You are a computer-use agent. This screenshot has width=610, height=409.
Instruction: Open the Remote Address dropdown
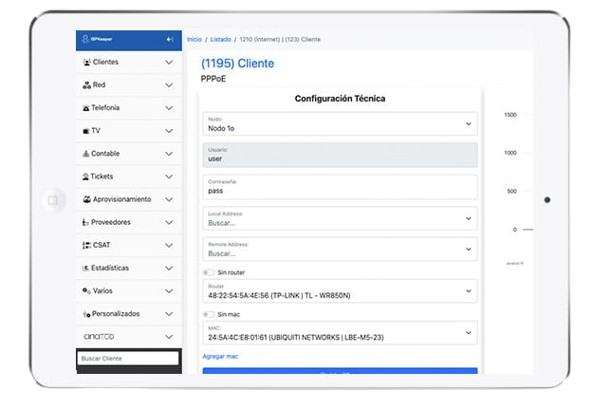tap(340, 249)
